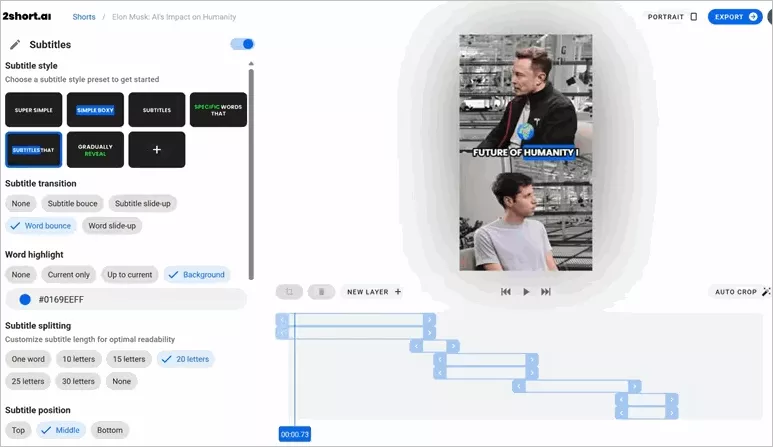Add a new subtitle style with plus tile
Screen dimensions: 773x447
[157, 150]
